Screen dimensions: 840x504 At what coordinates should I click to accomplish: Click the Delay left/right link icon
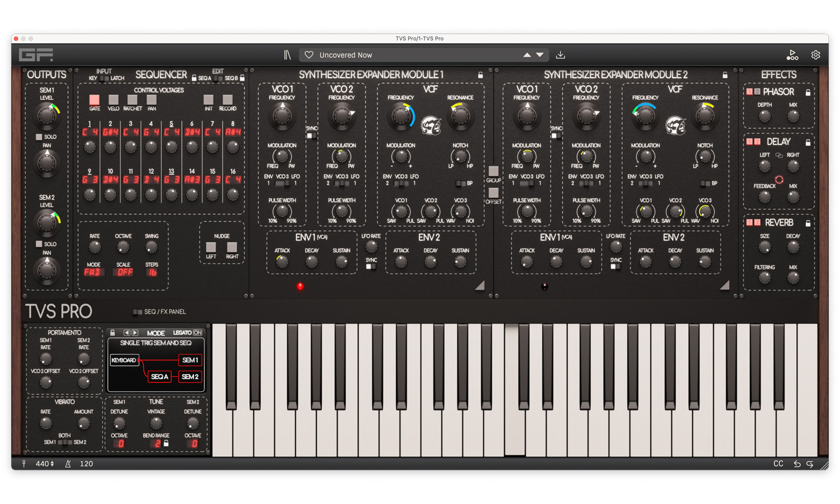779,155
